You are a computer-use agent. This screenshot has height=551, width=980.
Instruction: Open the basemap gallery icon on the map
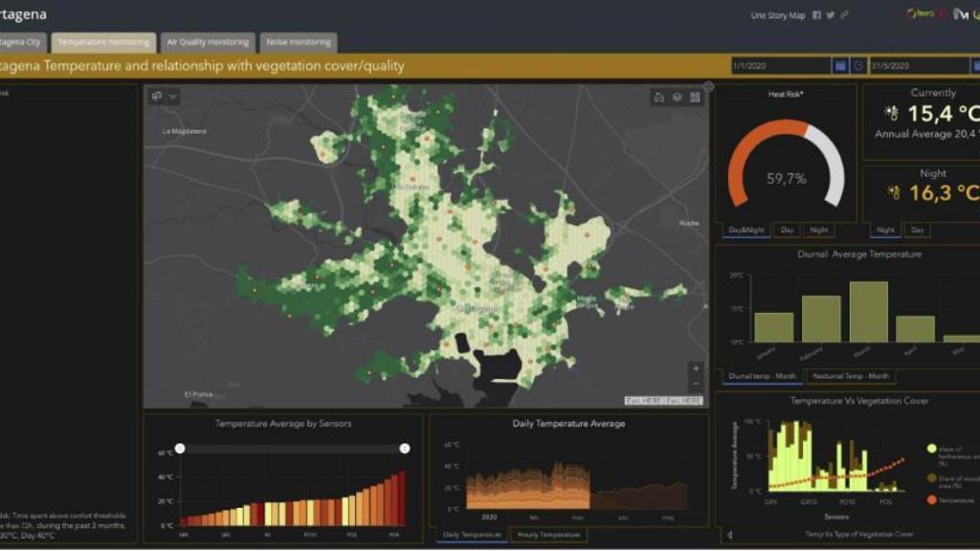696,97
